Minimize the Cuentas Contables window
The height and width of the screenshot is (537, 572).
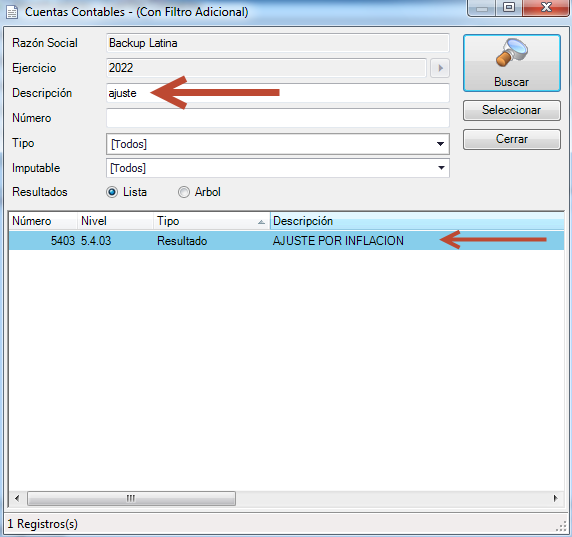coord(482,8)
